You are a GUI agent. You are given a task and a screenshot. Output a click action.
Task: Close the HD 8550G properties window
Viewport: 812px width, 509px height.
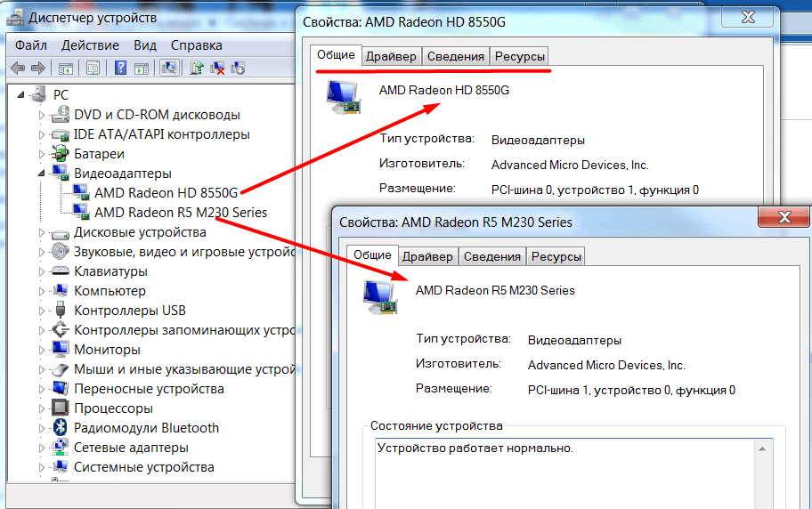748,18
